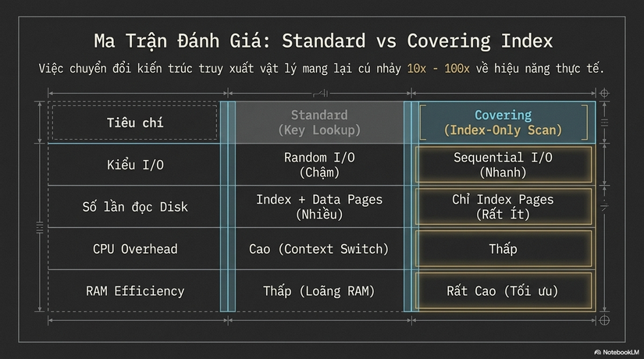Click the top-right crosshair circle marker

point(604,93)
